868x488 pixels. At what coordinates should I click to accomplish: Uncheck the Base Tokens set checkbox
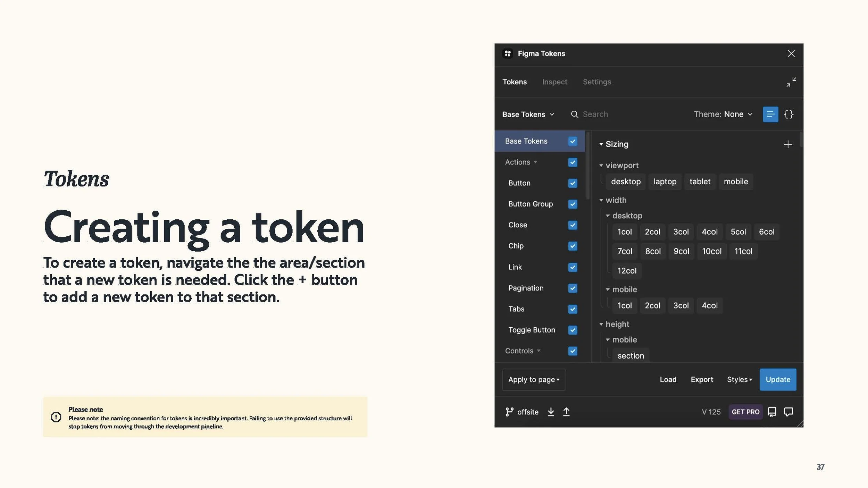[x=573, y=141]
